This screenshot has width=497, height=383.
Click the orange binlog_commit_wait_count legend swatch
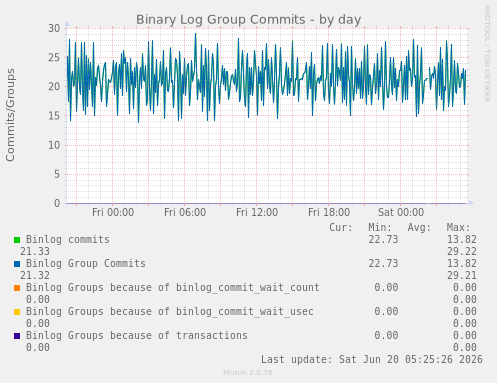click(17, 288)
